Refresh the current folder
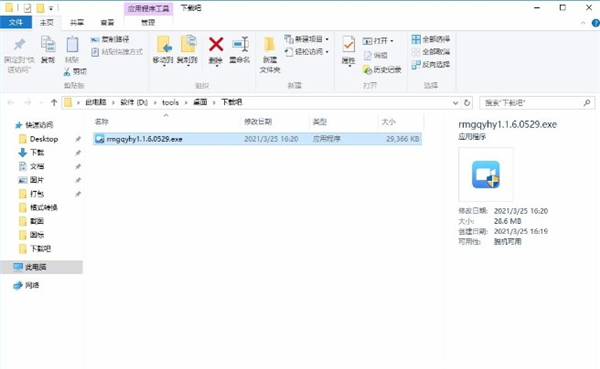 467,103
